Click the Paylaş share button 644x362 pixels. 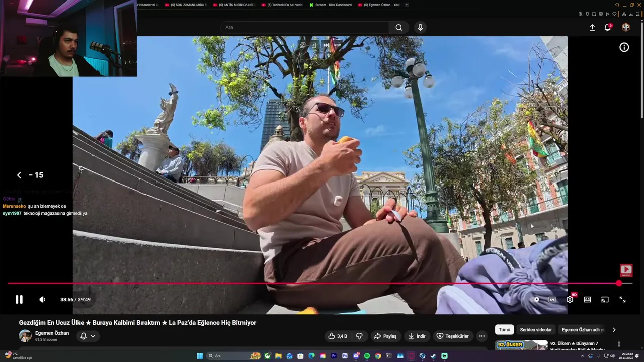(x=385, y=336)
